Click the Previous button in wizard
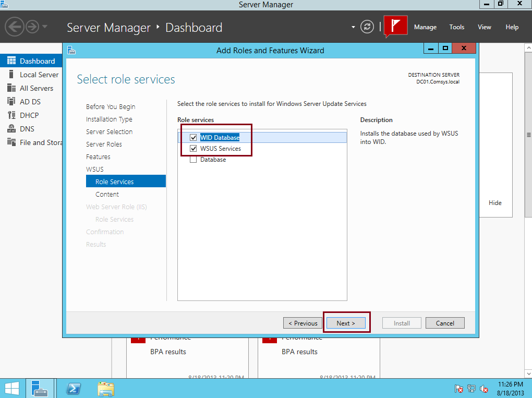532x398 pixels. [x=303, y=323]
